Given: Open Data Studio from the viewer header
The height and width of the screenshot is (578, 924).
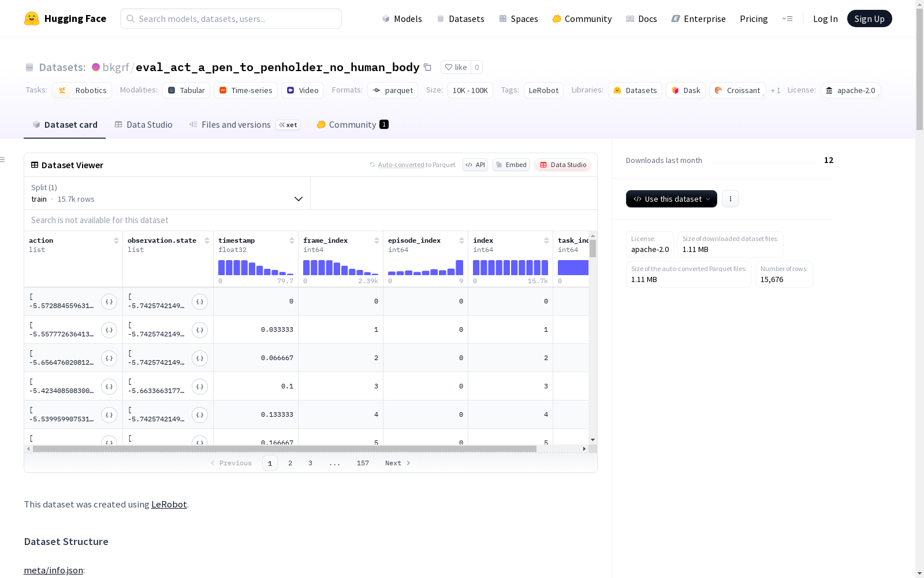Looking at the screenshot, I should pyautogui.click(x=563, y=165).
